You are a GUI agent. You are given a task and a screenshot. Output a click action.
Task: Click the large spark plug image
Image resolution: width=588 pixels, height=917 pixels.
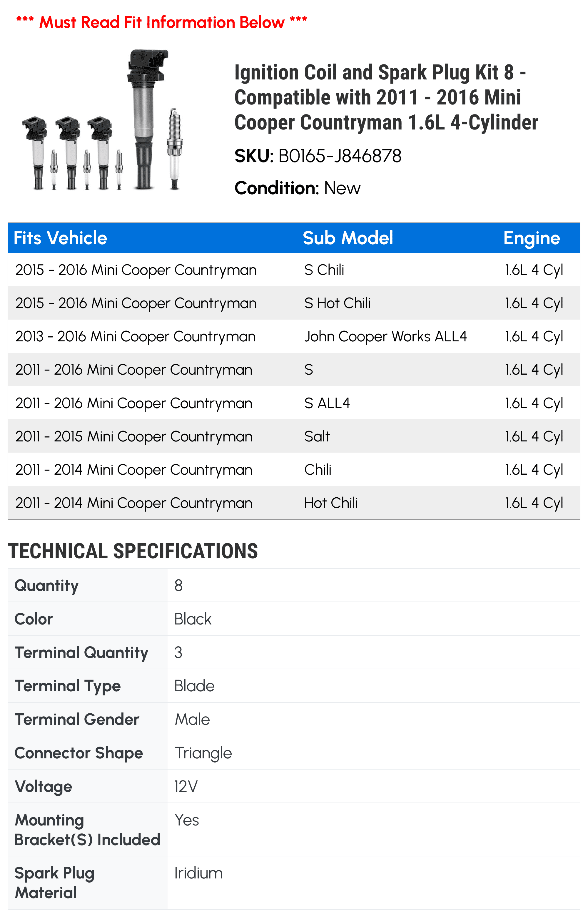(175, 149)
